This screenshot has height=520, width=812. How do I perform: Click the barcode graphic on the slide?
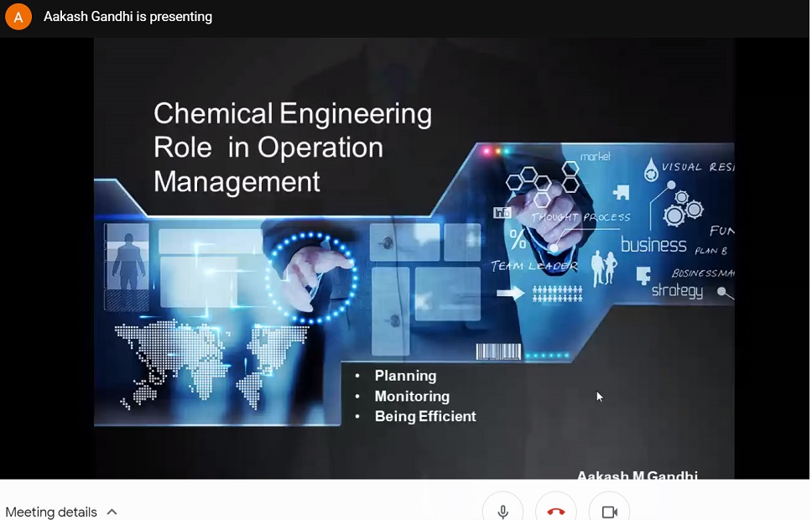tap(498, 351)
